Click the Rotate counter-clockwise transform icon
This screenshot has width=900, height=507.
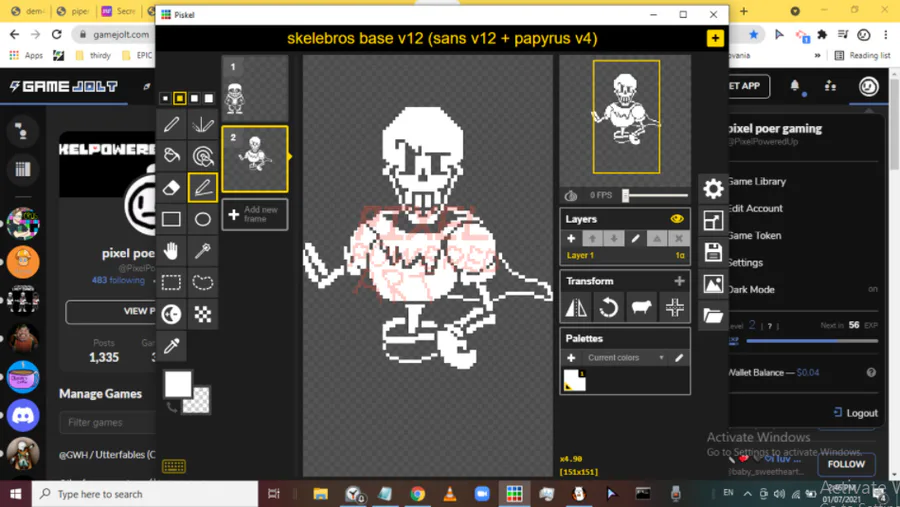(608, 307)
